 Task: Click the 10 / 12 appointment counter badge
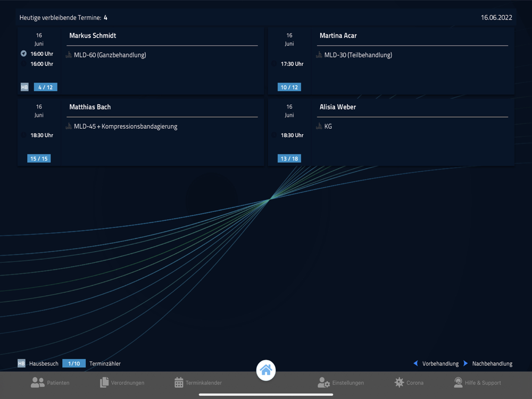point(289,87)
